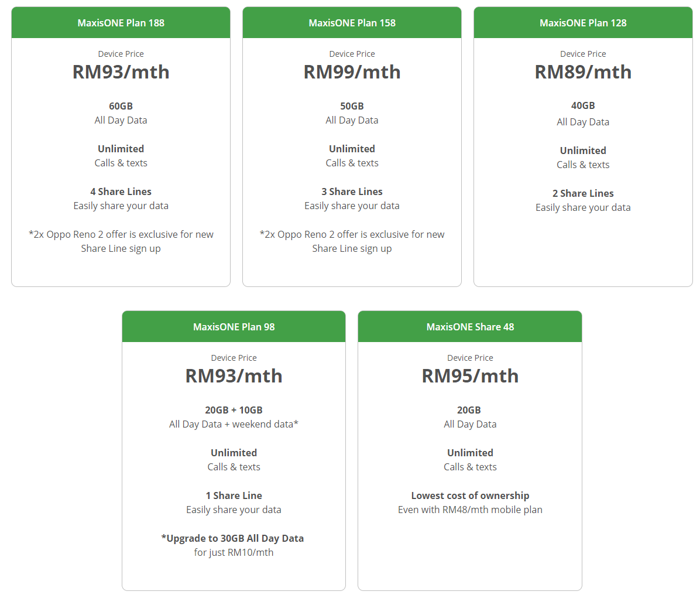Click the MaxisONE Plan 128 header
Image resolution: width=700 pixels, height=598 pixels.
click(x=583, y=23)
